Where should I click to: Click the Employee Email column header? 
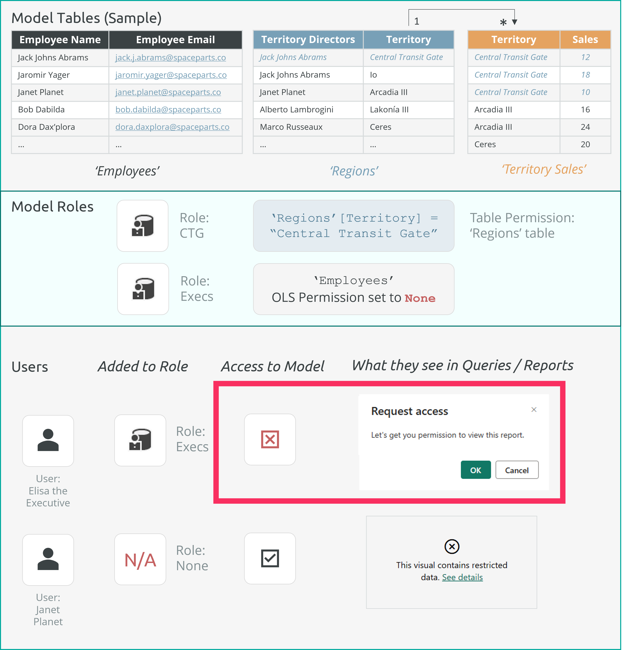click(175, 40)
